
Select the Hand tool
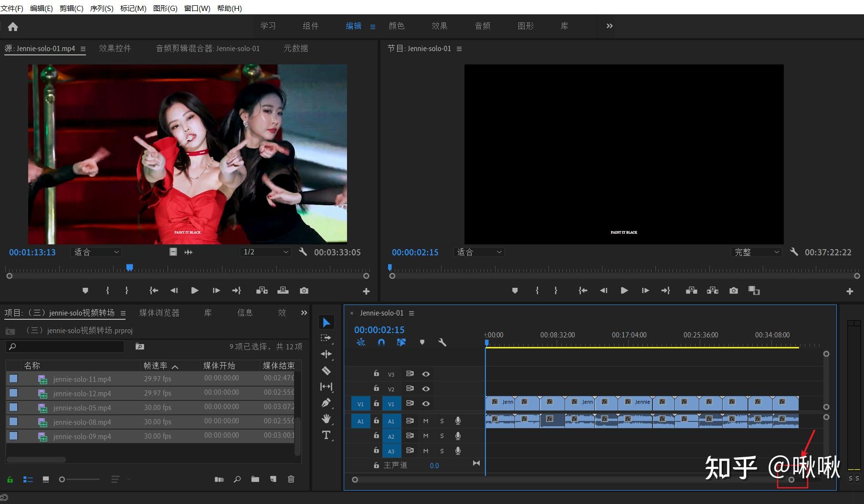pos(326,419)
